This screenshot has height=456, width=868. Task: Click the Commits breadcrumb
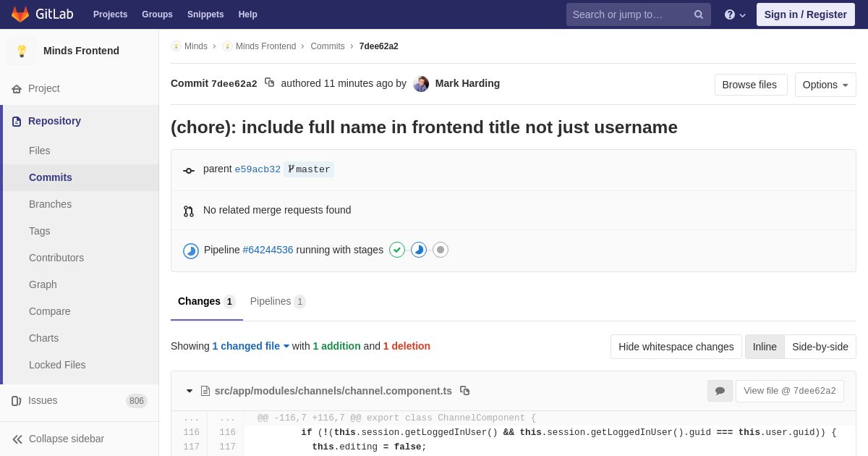click(328, 46)
